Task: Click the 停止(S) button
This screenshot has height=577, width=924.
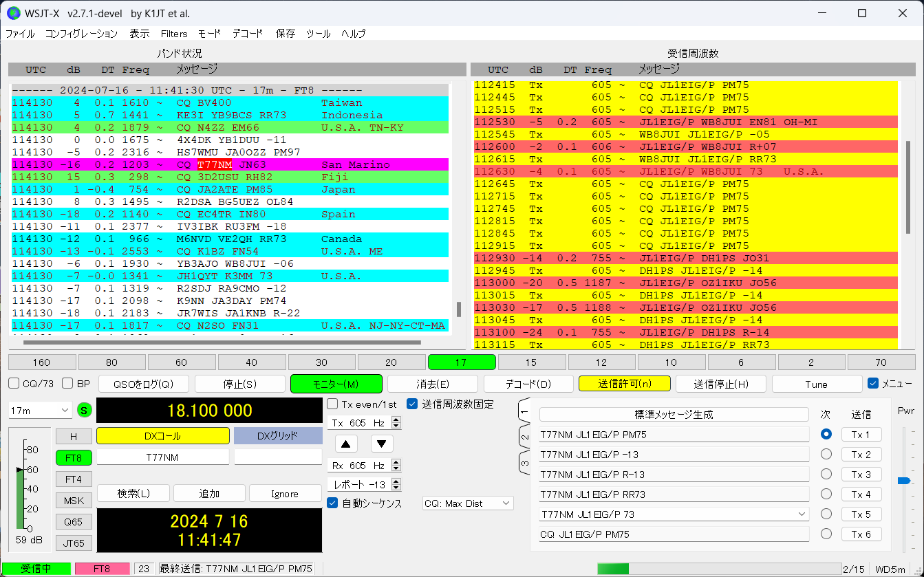Action: [240, 384]
